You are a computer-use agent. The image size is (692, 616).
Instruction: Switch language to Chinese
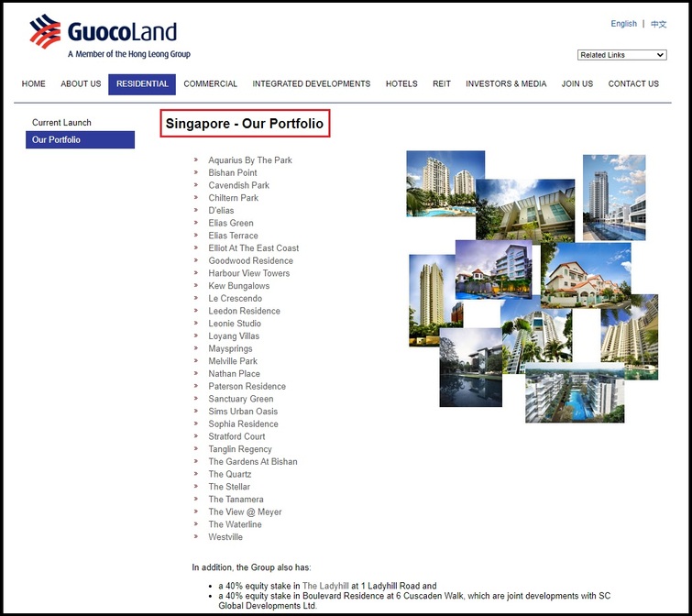click(x=658, y=24)
